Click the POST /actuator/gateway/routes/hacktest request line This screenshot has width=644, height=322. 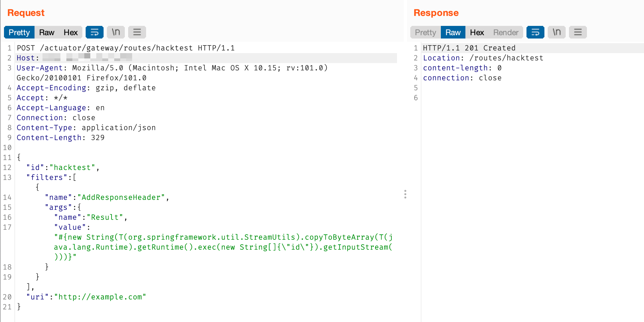126,48
